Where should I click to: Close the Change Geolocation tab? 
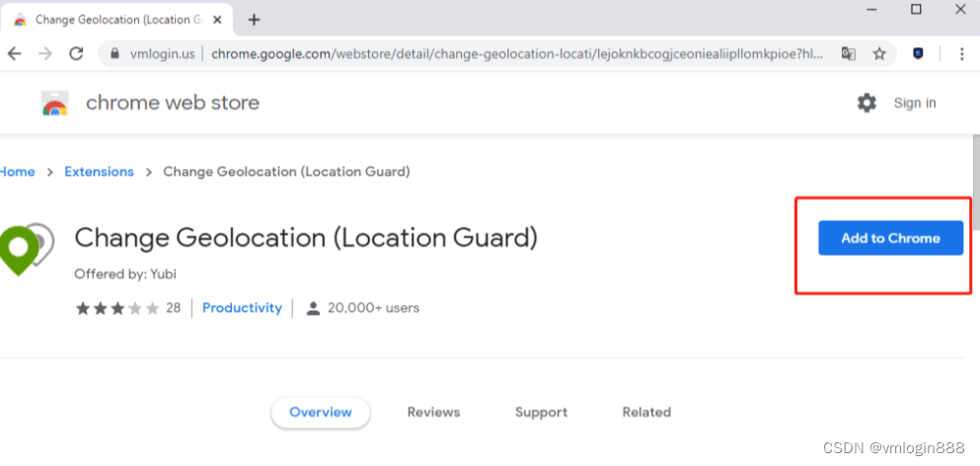pyautogui.click(x=217, y=20)
